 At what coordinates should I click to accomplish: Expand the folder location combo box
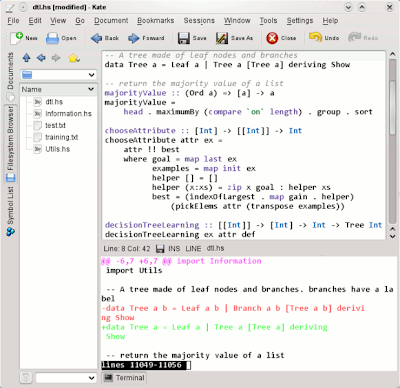click(x=58, y=75)
